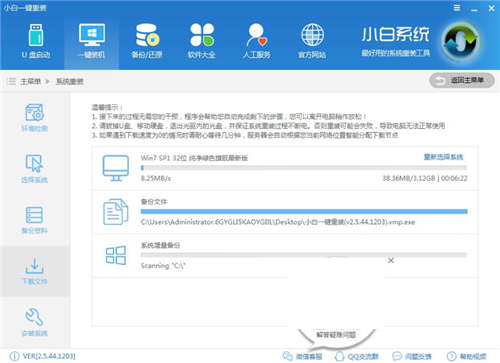500x363 pixels.
Task: Click the Scanning "C:\" status text
Action: 163,266
